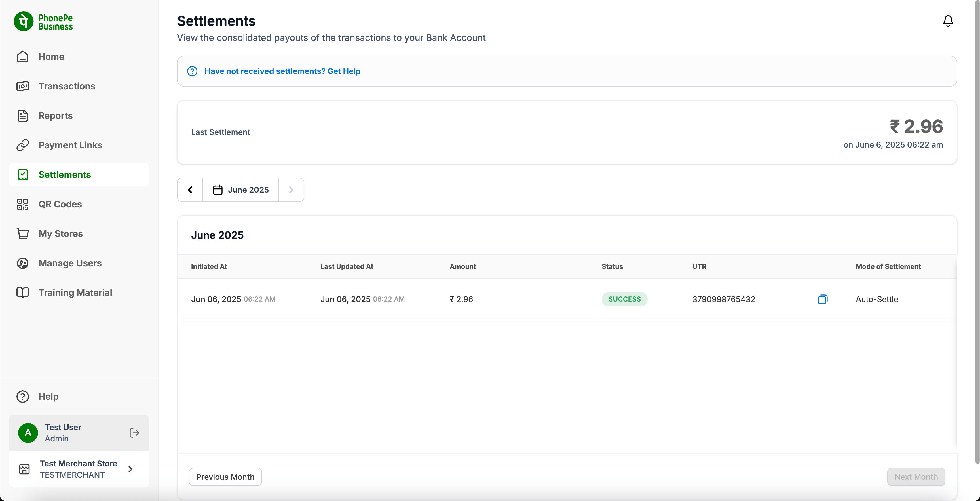Select the QR Codes sidebar icon

click(x=22, y=204)
